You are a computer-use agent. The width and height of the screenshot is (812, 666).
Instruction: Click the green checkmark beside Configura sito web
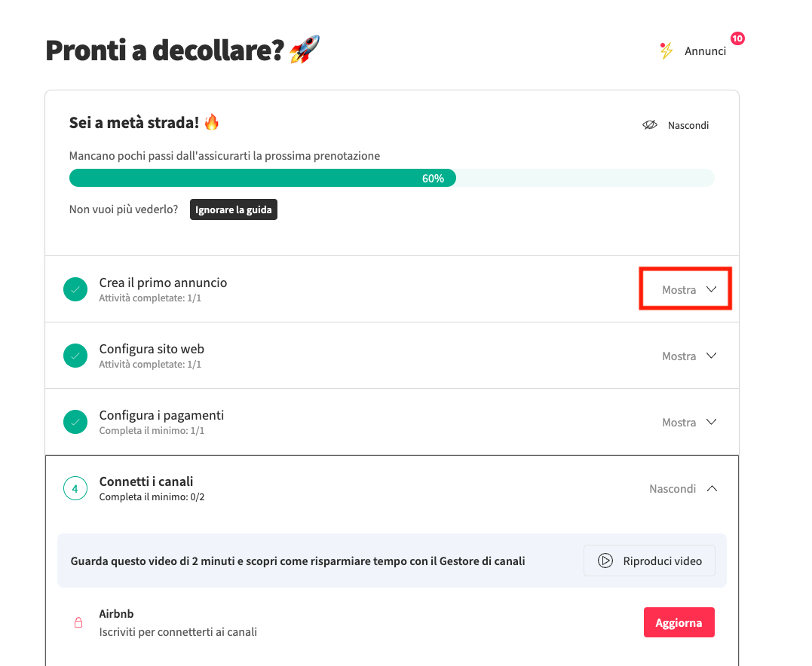click(x=75, y=356)
